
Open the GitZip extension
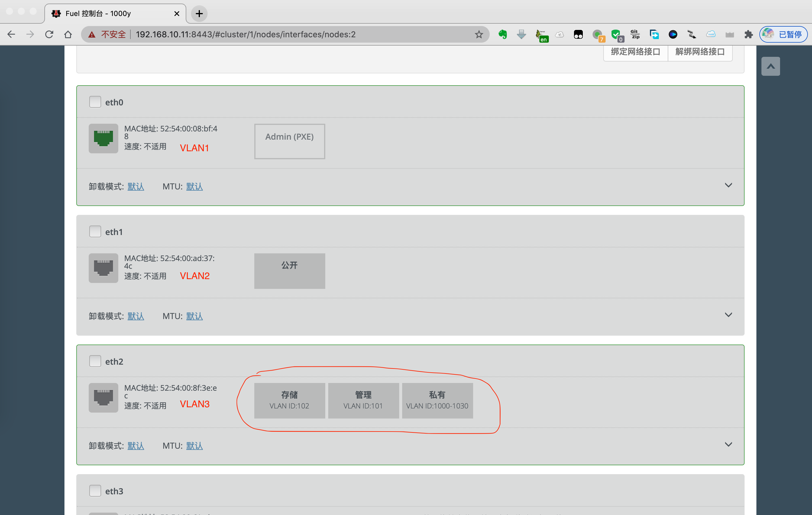point(635,34)
